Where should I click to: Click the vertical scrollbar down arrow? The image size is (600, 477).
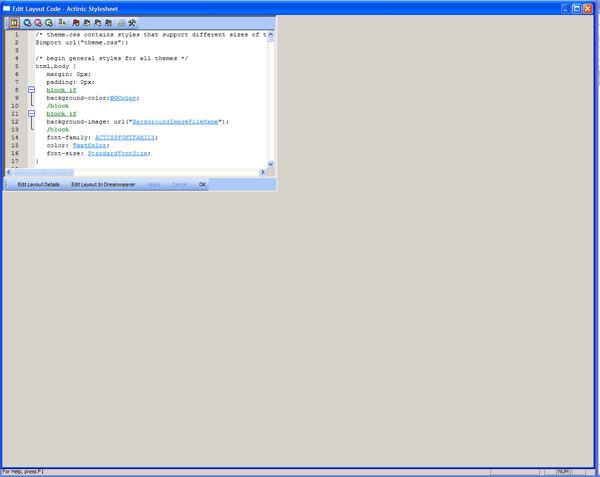click(x=270, y=164)
